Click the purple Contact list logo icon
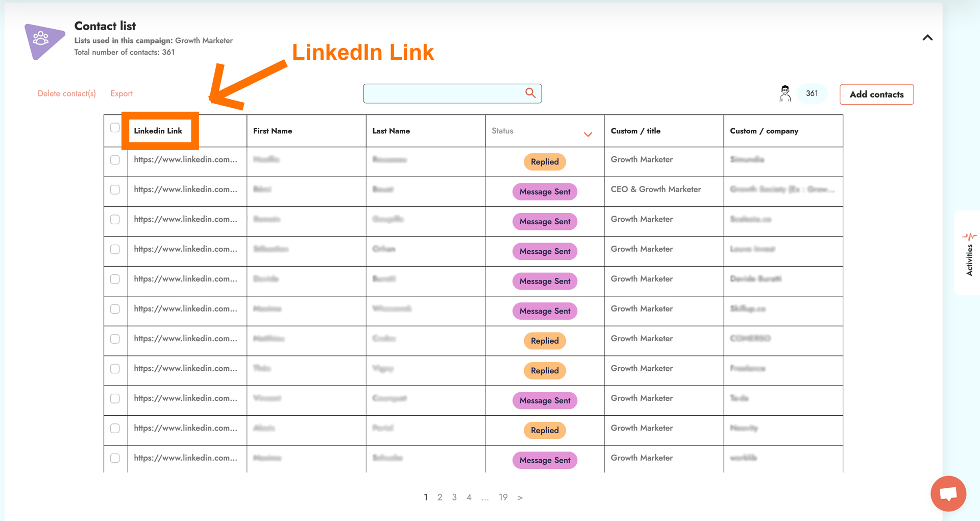The width and height of the screenshot is (980, 521). click(x=44, y=41)
